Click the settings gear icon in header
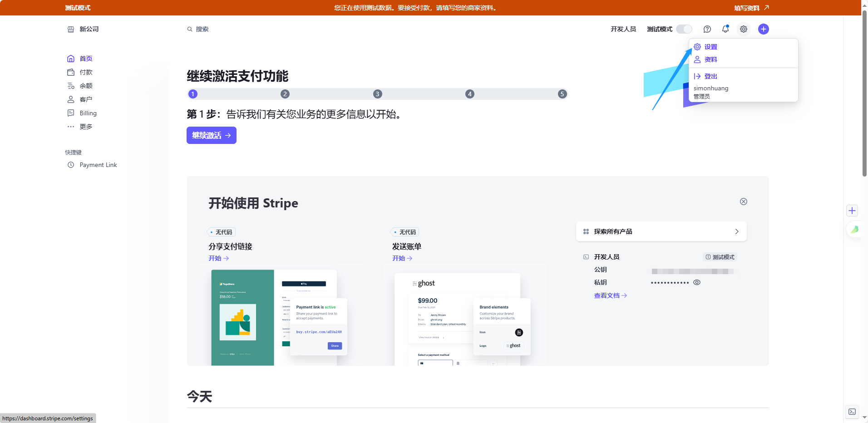 [744, 29]
